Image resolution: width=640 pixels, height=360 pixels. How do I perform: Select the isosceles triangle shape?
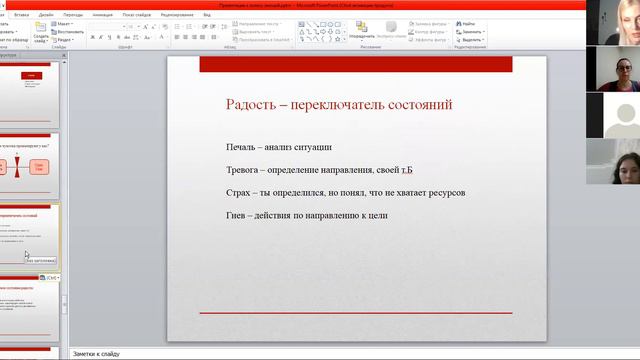(x=301, y=31)
